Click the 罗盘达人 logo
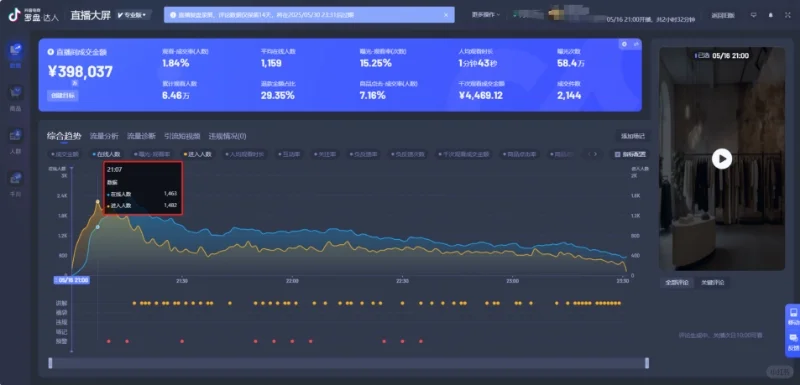Screen dimensions: 800x385 point(33,15)
